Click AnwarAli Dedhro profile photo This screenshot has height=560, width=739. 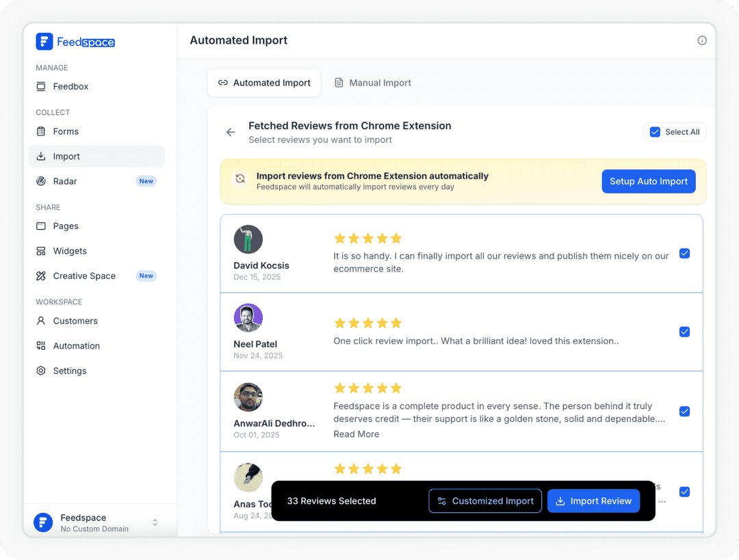pyautogui.click(x=248, y=397)
